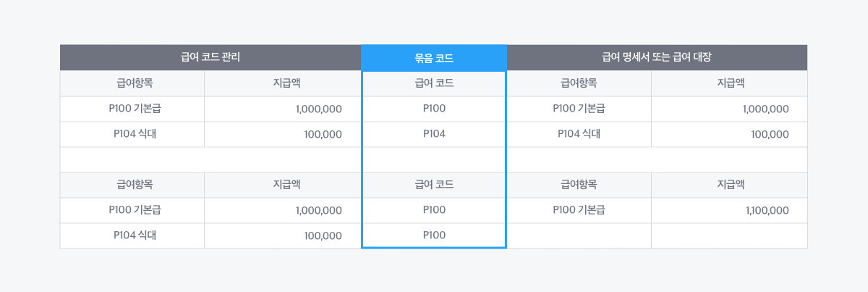Select the P100 cell directly above P104
868x292 pixels.
[x=434, y=109]
